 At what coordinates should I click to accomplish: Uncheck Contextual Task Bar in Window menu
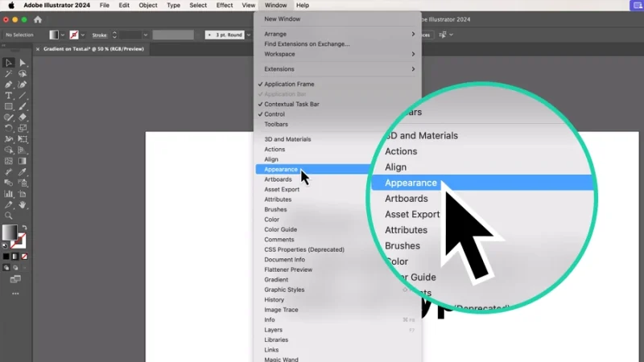[291, 104]
